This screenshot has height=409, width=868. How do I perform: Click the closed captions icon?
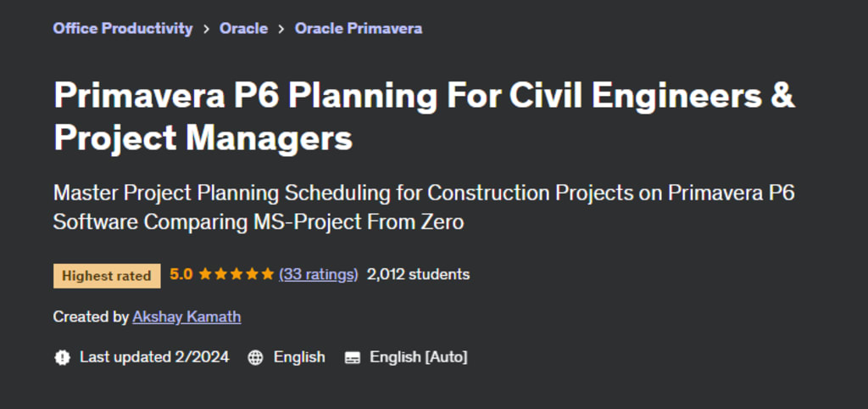click(353, 357)
